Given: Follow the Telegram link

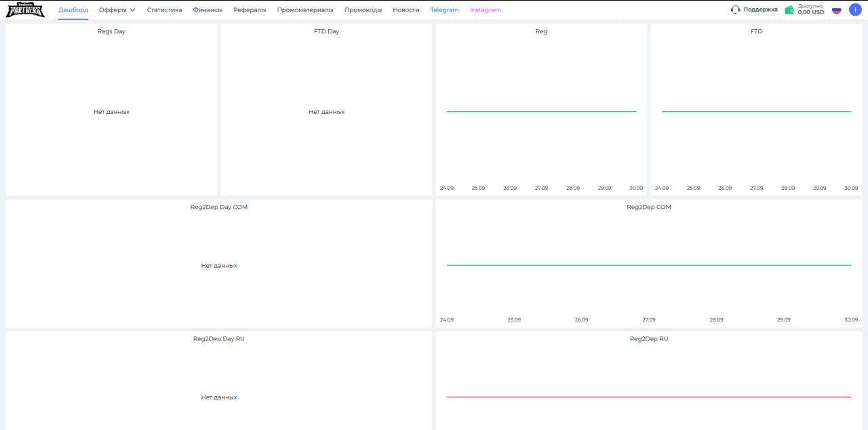Looking at the screenshot, I should (x=444, y=10).
